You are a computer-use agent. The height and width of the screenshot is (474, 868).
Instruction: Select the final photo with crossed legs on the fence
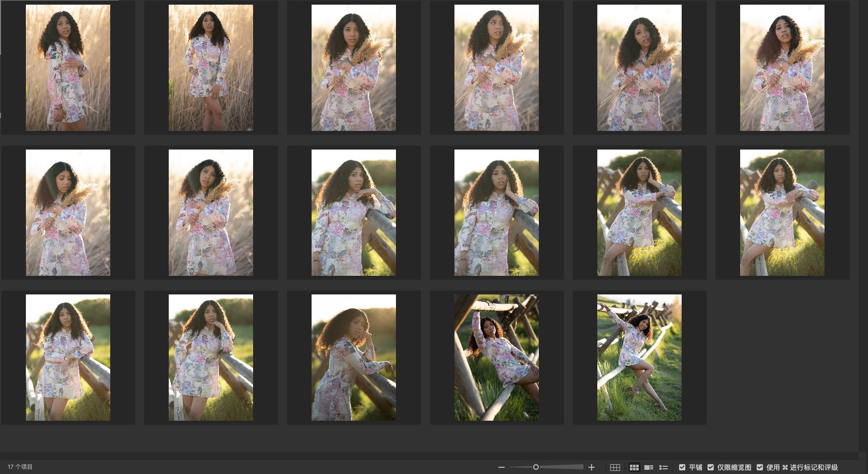tap(639, 358)
